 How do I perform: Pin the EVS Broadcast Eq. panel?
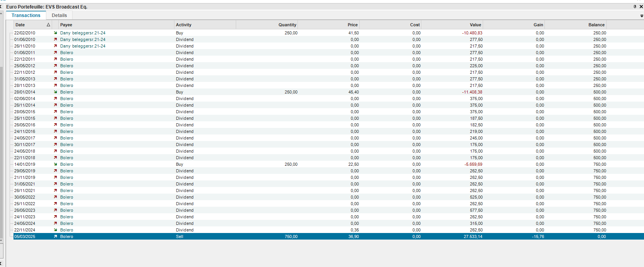pos(635,7)
